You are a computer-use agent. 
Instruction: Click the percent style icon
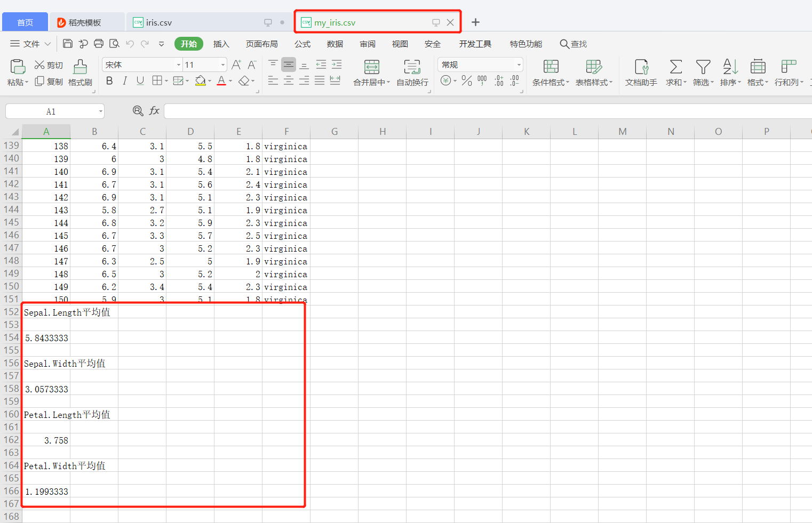467,81
